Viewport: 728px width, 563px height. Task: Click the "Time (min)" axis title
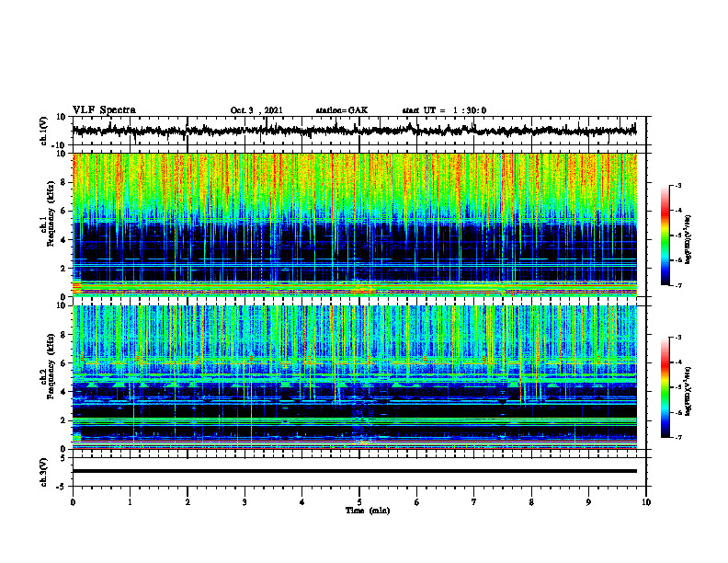pyautogui.click(x=368, y=511)
